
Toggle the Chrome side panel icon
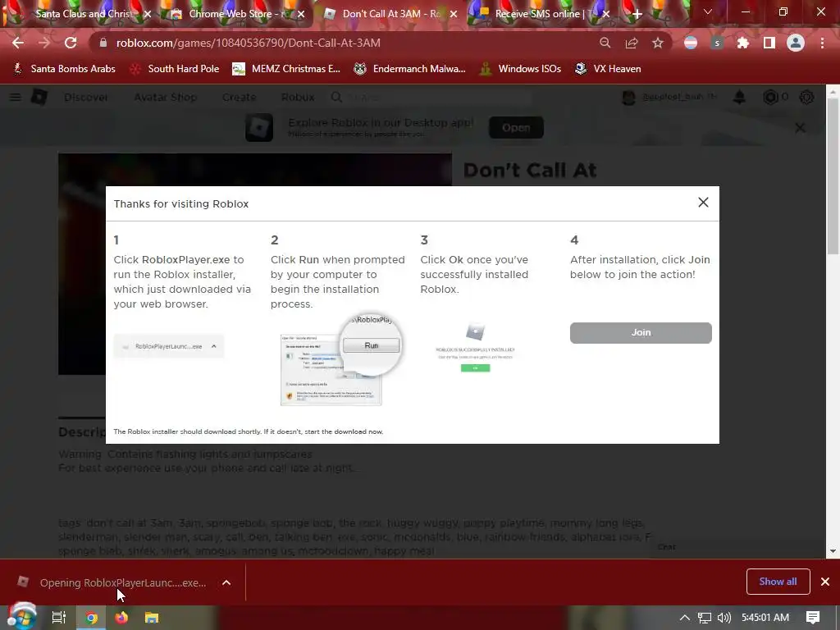(769, 43)
